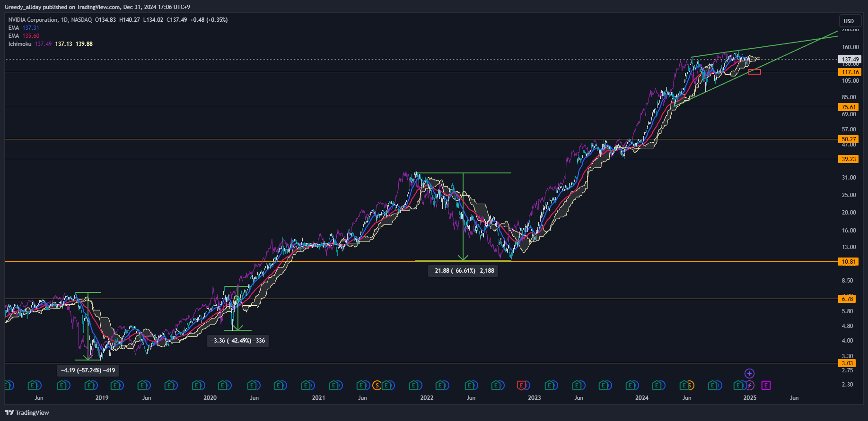Click the orange 3.03 price line label

(x=847, y=363)
